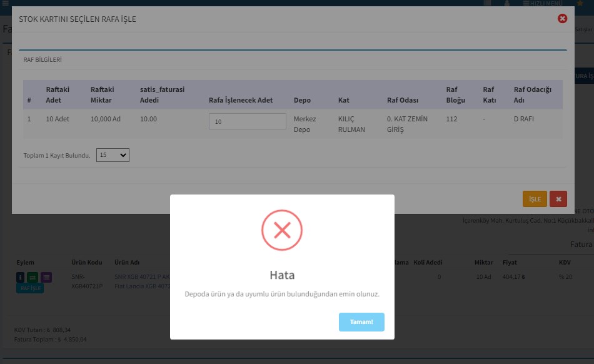
Task: Click the red X cancel button beside İŞLE
Action: tap(558, 199)
